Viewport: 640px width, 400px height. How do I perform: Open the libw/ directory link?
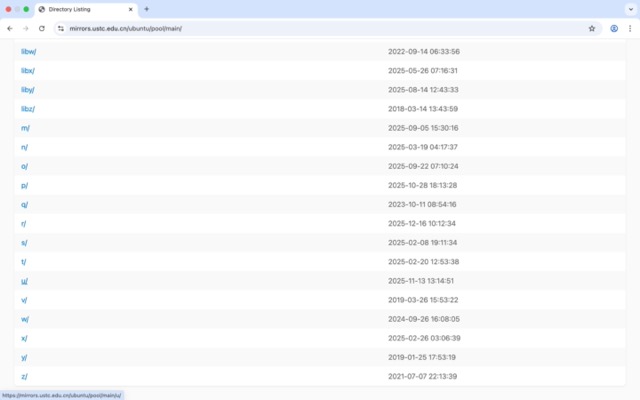[x=28, y=51]
